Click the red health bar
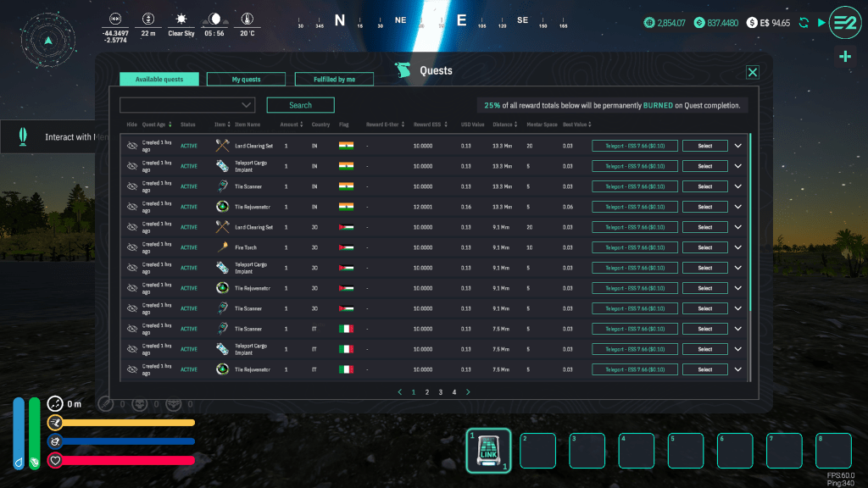This screenshot has width=868, height=488. tap(128, 460)
